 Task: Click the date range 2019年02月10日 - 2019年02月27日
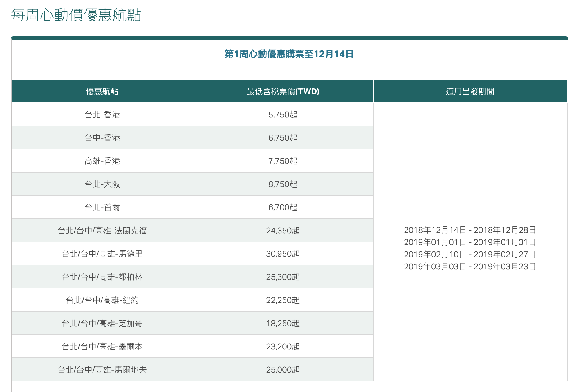(x=470, y=254)
